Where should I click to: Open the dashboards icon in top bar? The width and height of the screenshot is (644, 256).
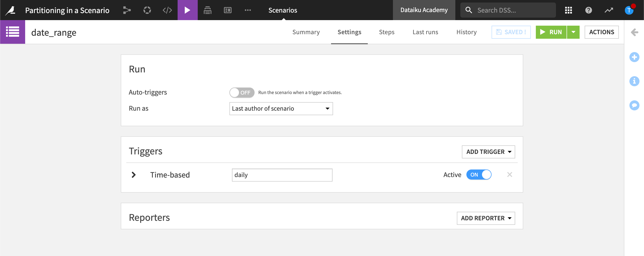pyautogui.click(x=228, y=10)
